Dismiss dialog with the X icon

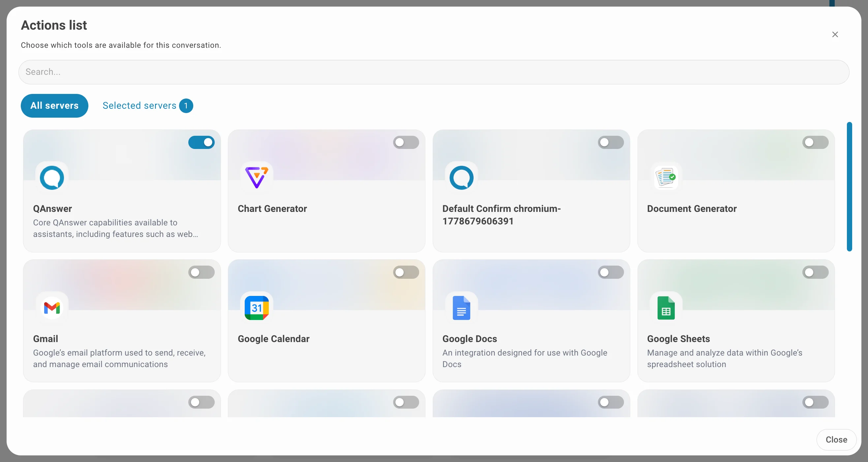click(x=835, y=34)
